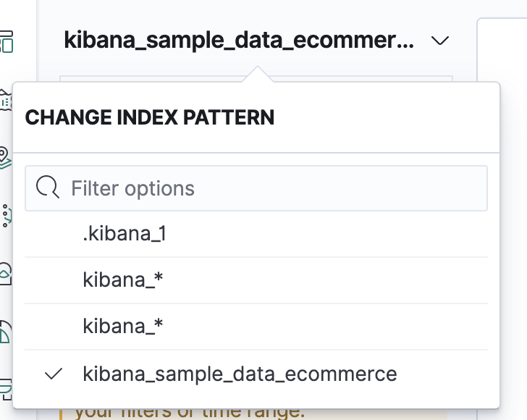Open the APM app in the sidebar
The image size is (527, 420).
6,387
